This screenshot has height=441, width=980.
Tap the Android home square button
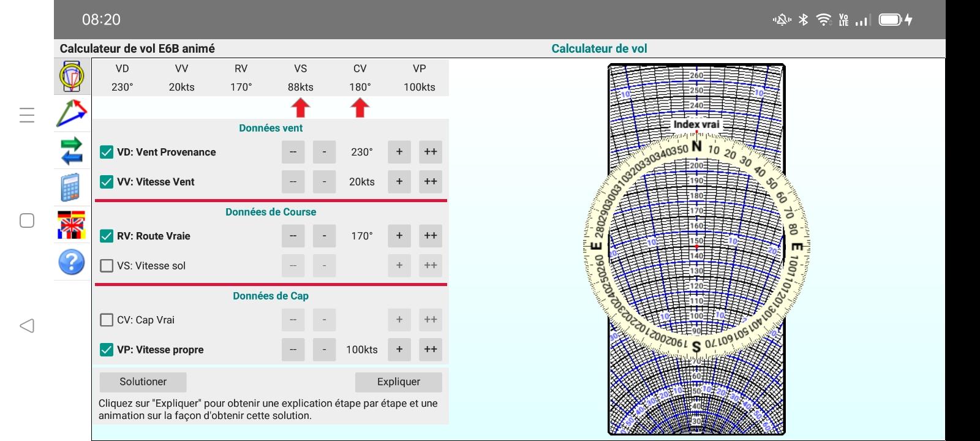point(27,221)
